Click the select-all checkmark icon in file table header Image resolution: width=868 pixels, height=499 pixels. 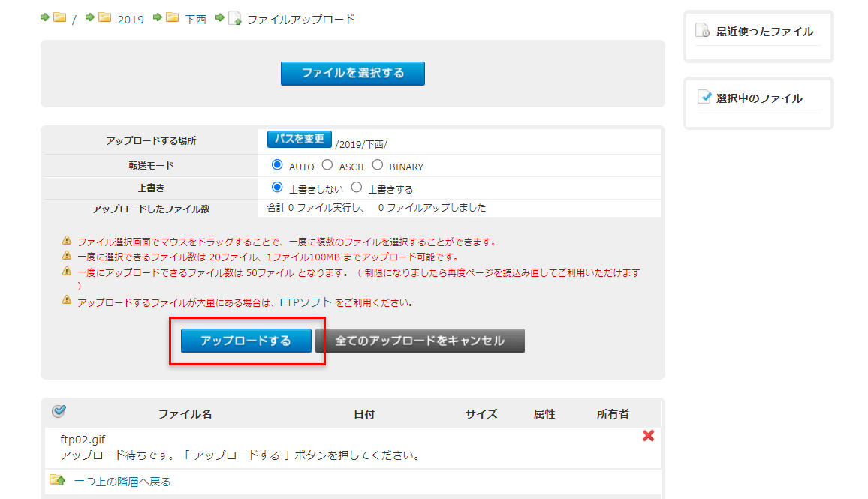[59, 411]
